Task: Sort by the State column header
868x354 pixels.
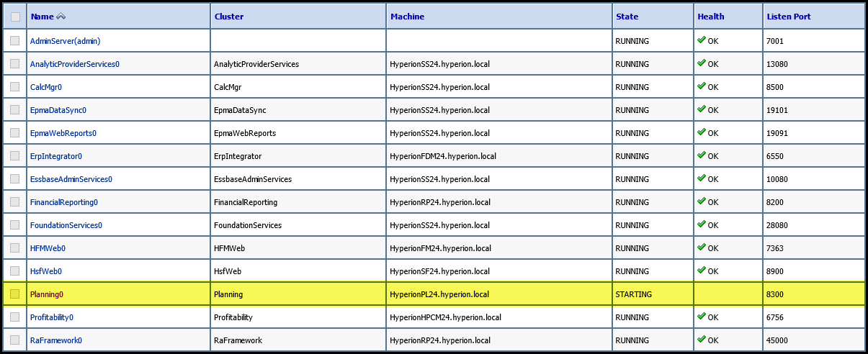Action: (x=627, y=17)
